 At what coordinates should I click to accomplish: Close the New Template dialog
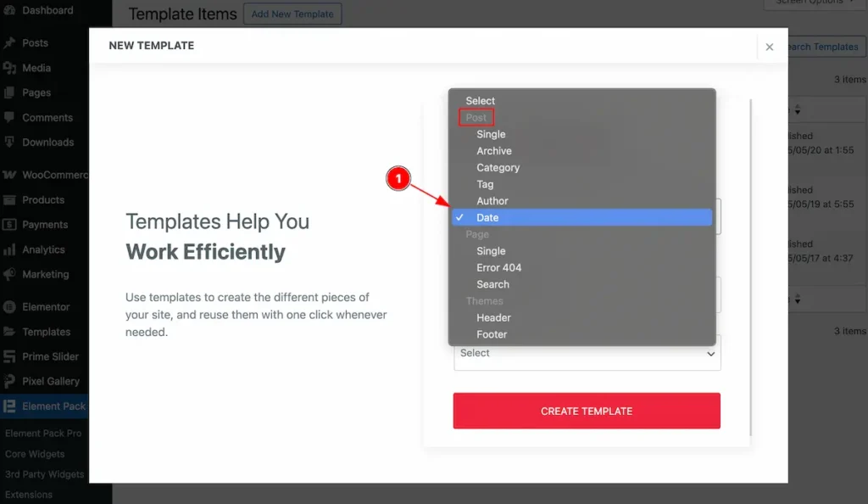[770, 48]
